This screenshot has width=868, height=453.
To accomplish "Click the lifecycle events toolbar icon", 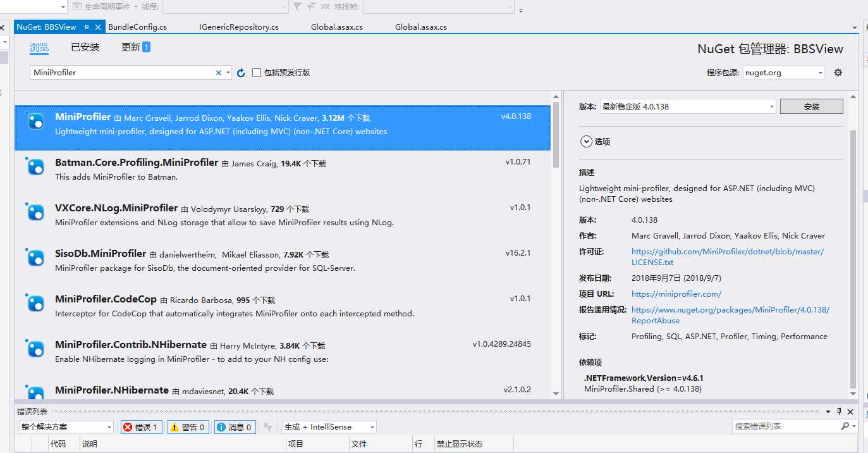I will (x=77, y=7).
